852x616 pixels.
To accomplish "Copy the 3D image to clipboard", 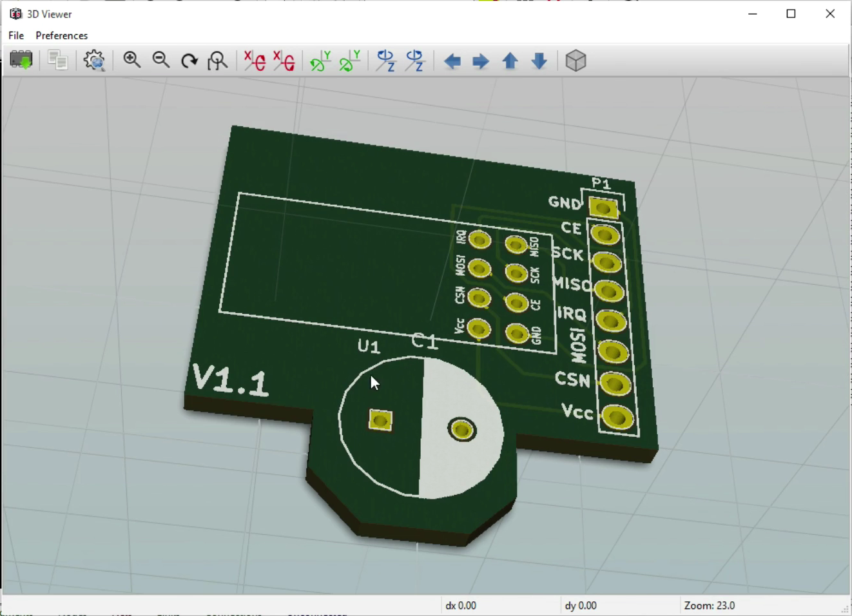I will 57,60.
